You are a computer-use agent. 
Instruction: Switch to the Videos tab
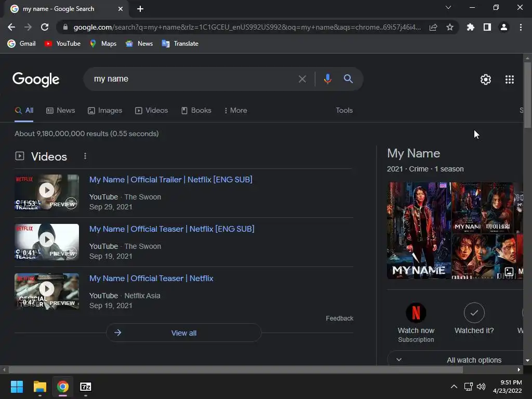click(151, 110)
